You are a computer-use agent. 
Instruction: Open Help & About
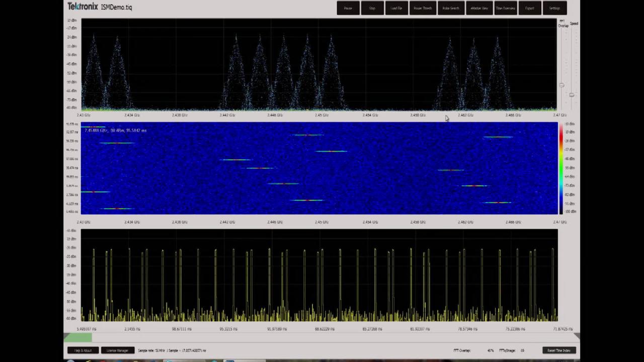pos(82,350)
